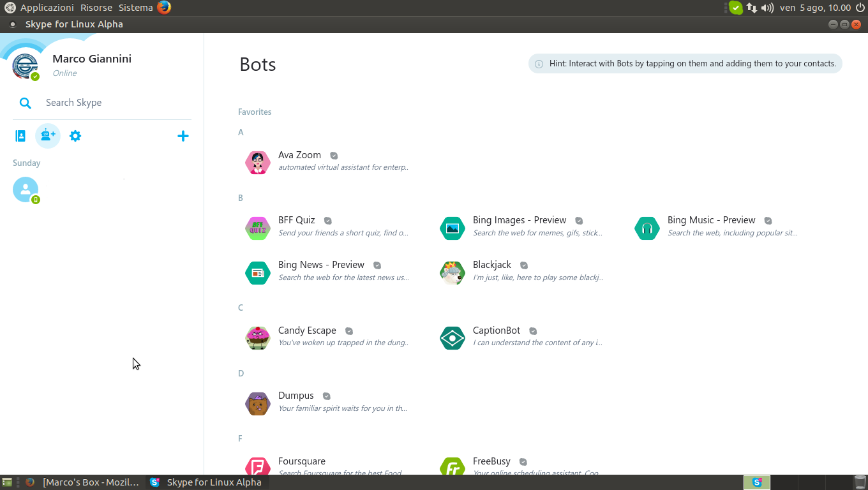Open the clock showing ven 5 ago, 10.00
The height and width of the screenshot is (490, 868).
815,8
